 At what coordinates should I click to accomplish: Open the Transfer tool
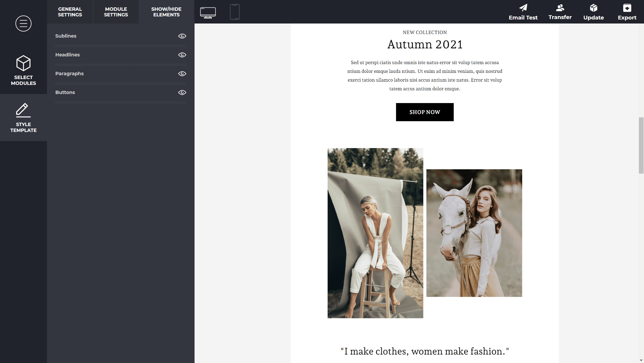click(560, 12)
